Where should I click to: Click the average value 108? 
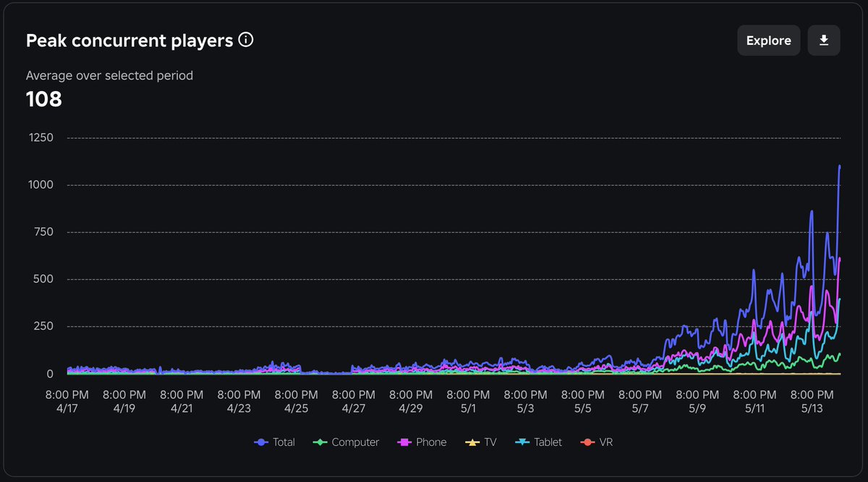tap(44, 99)
